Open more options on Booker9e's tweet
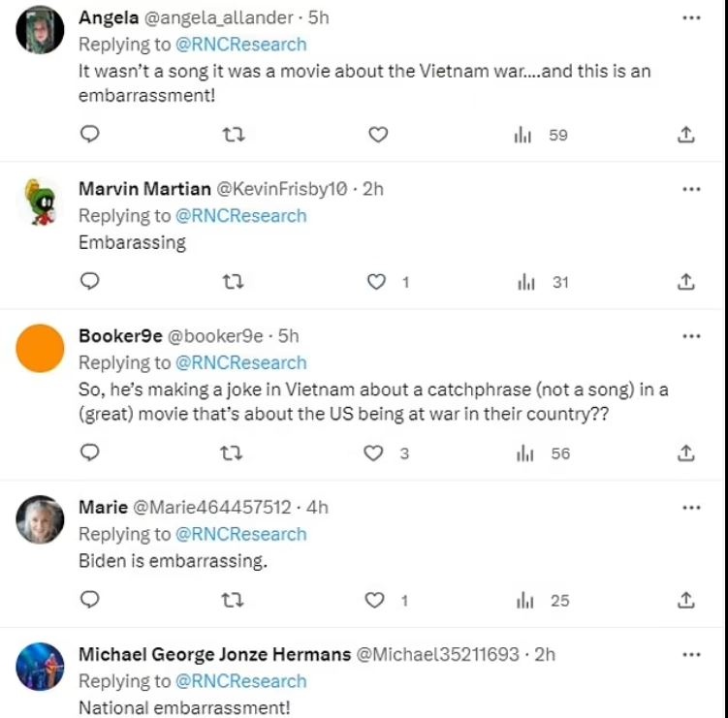 690,336
